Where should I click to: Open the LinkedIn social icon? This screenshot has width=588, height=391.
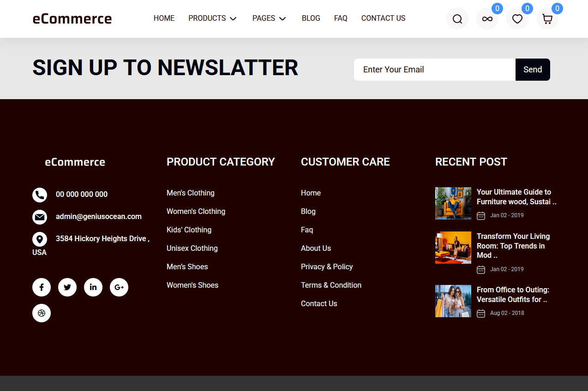click(93, 287)
